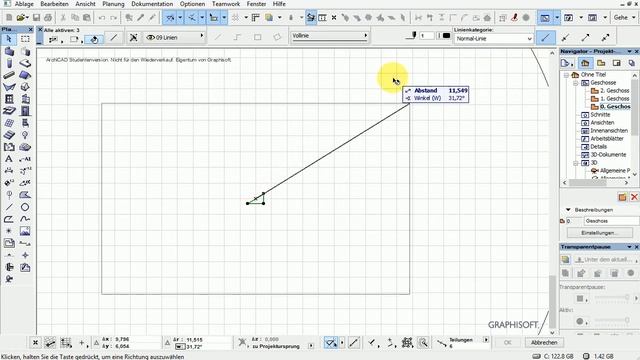This screenshot has height=360, width=640.
Task: Click the Navigator horizontal scrollbar
Action: click(x=596, y=183)
